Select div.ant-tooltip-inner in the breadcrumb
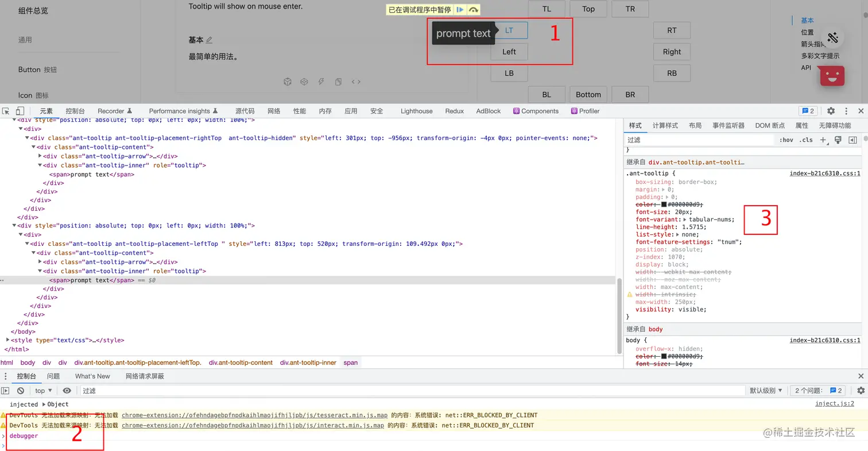Screen dimensions: 868x451 pos(308,363)
